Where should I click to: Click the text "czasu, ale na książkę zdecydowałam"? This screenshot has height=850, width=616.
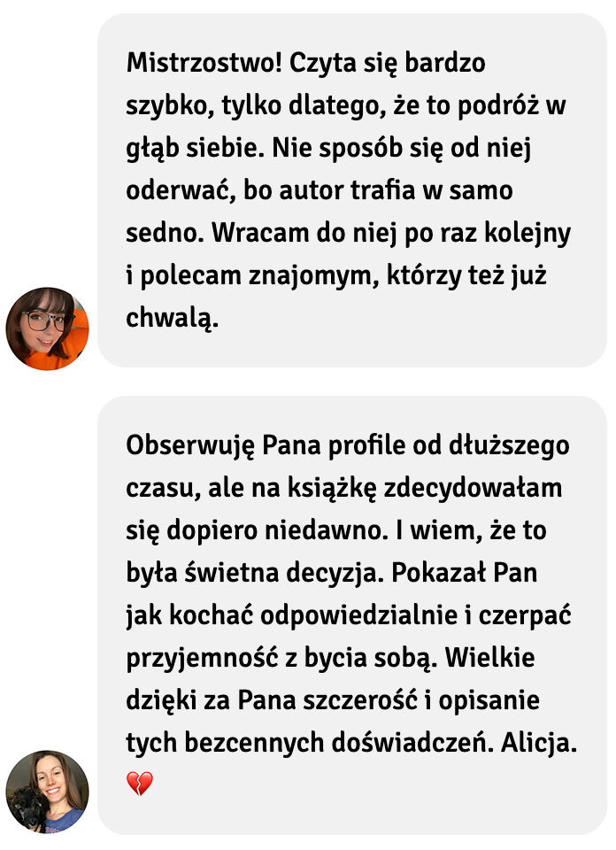tap(344, 488)
